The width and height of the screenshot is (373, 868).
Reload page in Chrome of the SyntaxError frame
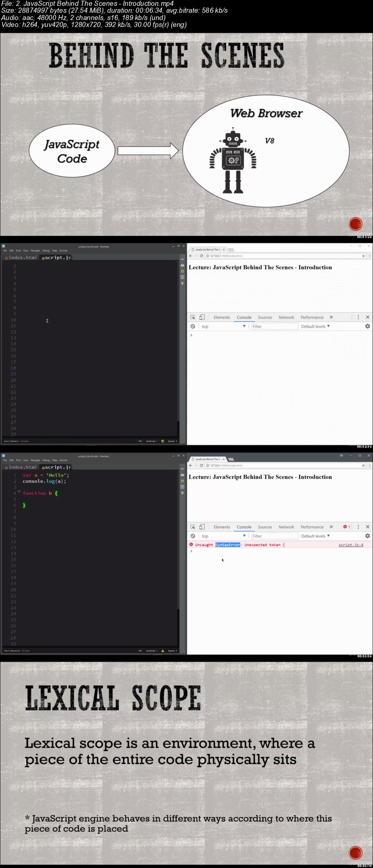[x=201, y=466]
